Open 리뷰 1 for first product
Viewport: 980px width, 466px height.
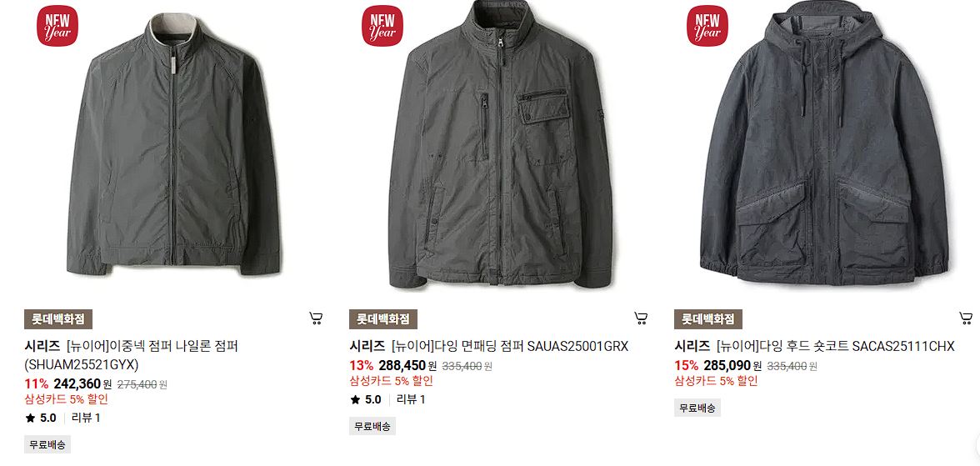pyautogui.click(x=87, y=418)
